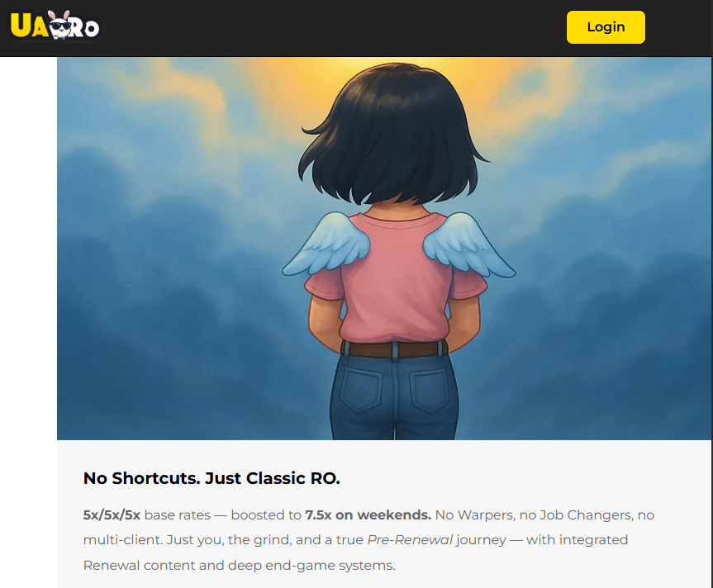Click the brown belt on the jeans

[394, 349]
